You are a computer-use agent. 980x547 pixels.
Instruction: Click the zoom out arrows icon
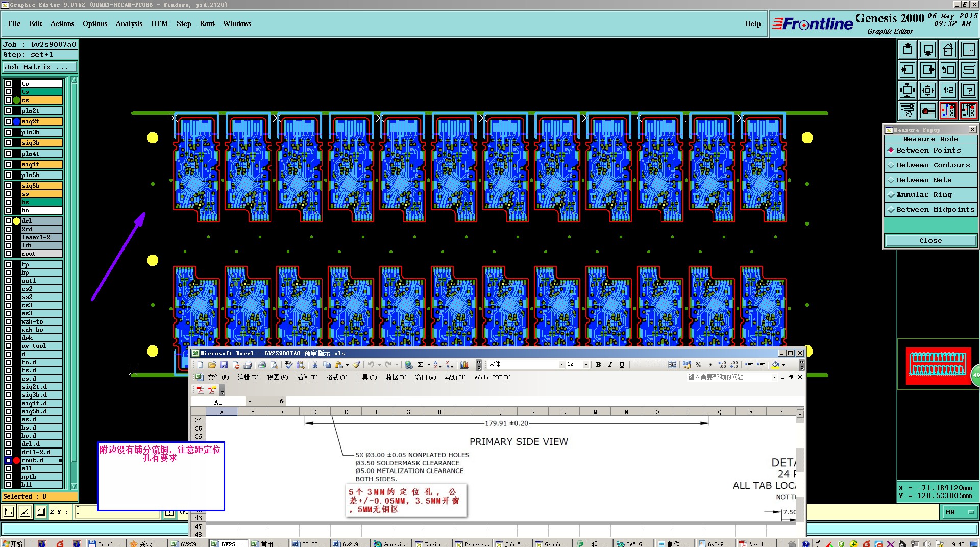tap(928, 90)
